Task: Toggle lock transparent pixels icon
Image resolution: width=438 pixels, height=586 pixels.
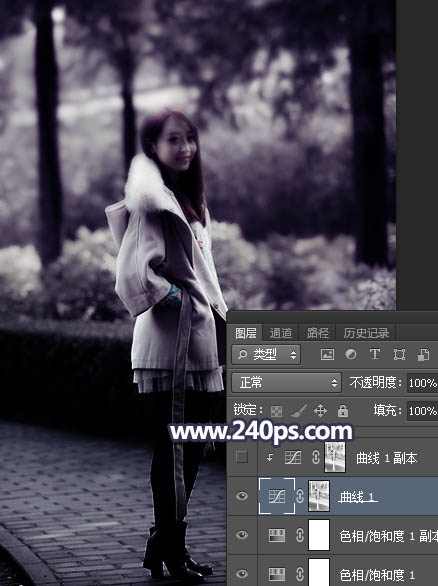Action: tap(276, 411)
